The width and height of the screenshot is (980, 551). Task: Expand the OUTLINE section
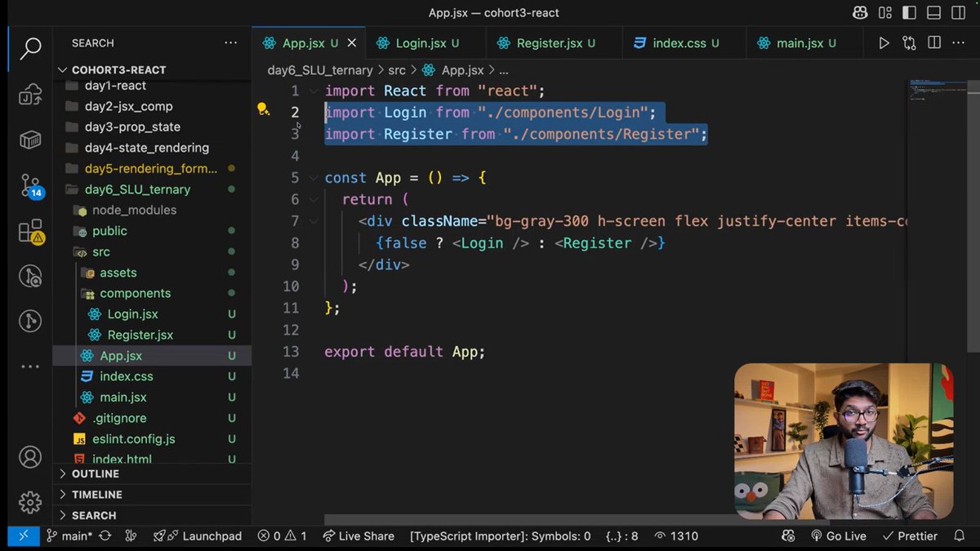point(152,474)
